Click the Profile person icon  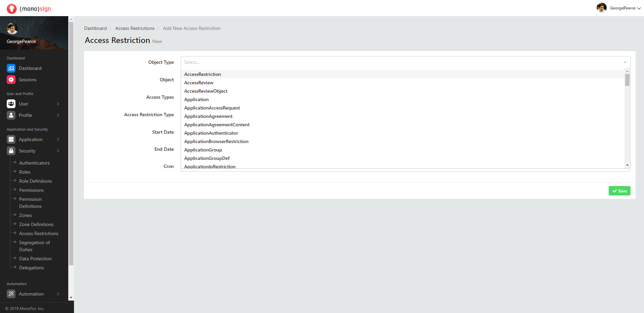[11, 115]
